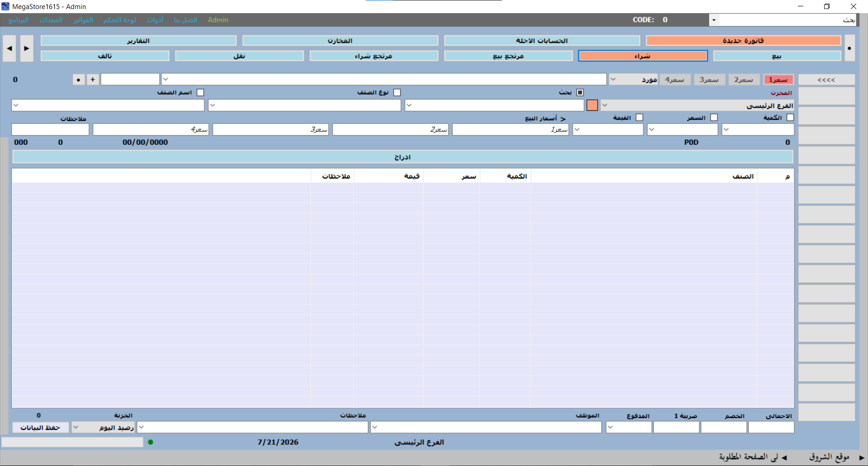868x466 pixels.
Task: Select the مرتجع بيع invoice type
Action: tap(508, 56)
